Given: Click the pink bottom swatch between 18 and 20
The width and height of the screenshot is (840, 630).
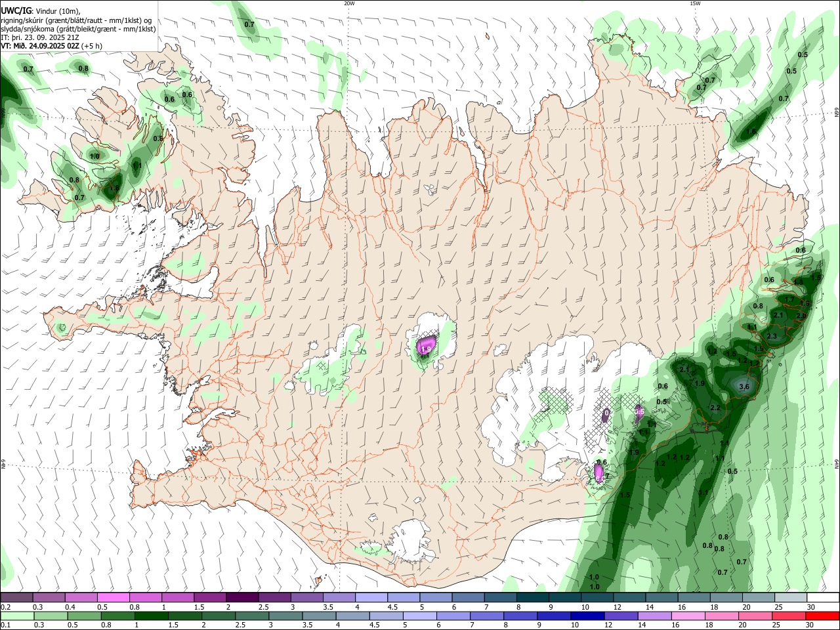Looking at the screenshot, I should point(722,616).
